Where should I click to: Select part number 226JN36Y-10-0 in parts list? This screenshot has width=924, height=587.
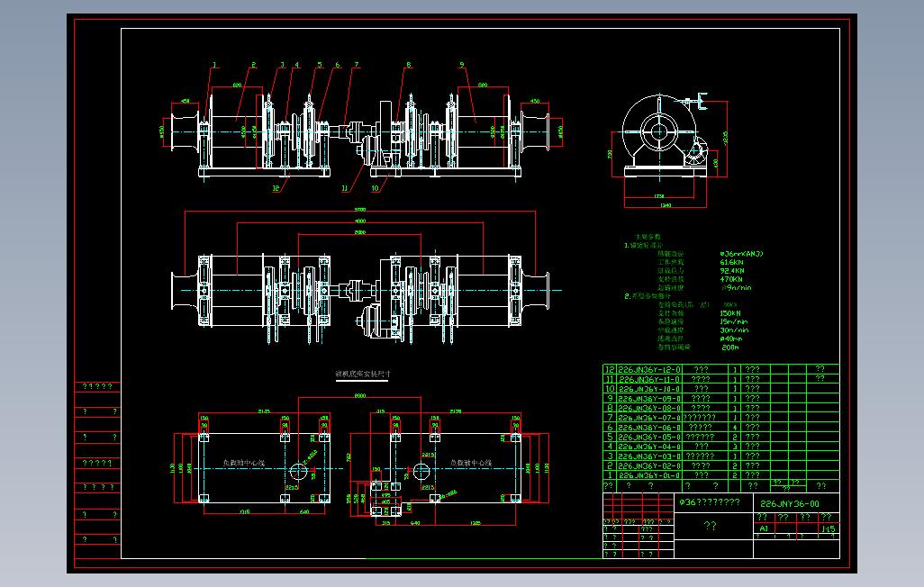649,389
